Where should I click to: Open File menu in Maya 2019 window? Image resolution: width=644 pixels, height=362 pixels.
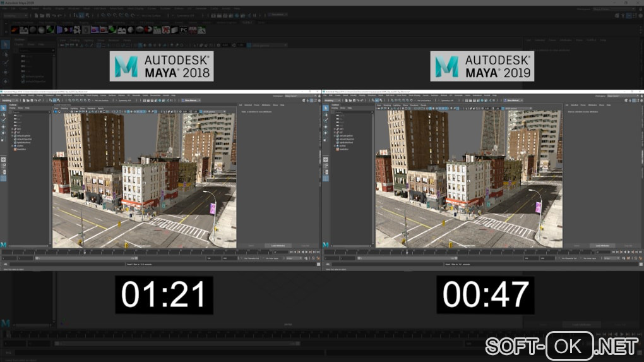(x=325, y=95)
